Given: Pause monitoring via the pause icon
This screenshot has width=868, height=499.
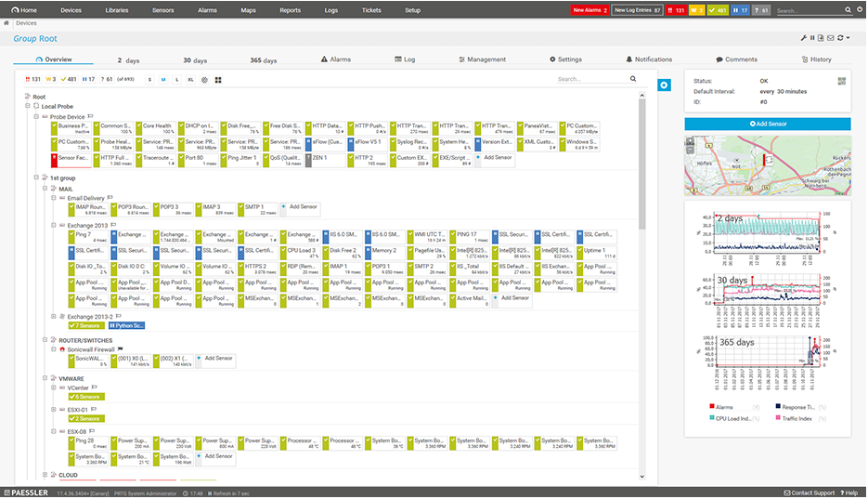Looking at the screenshot, I should [812, 38].
